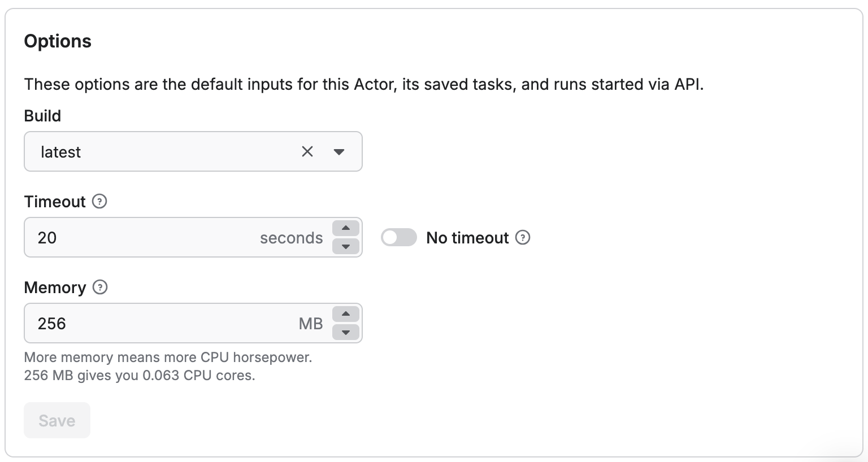Screen dimensions: 868x462
Task: Click the up arrow to increase Timeout
Action: point(345,228)
